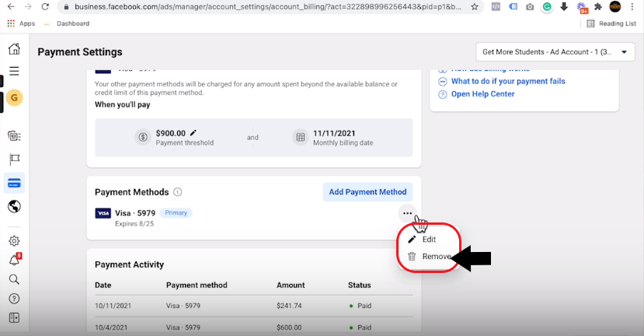Click the 10/11/2021 payment activity date
This screenshot has height=336, width=644.
click(x=113, y=306)
